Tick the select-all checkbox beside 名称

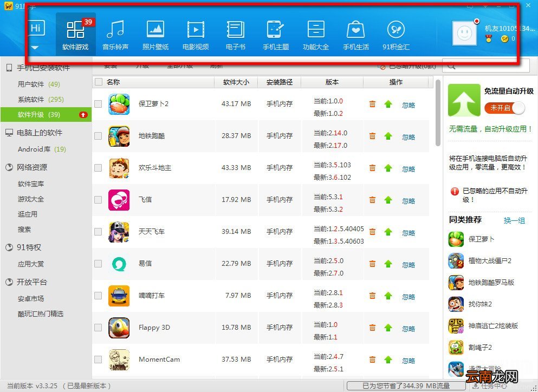point(99,82)
